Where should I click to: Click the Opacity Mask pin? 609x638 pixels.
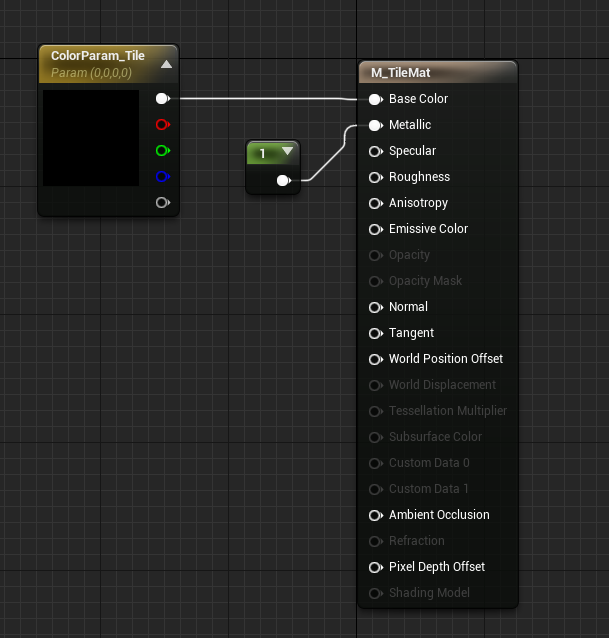[x=375, y=282]
